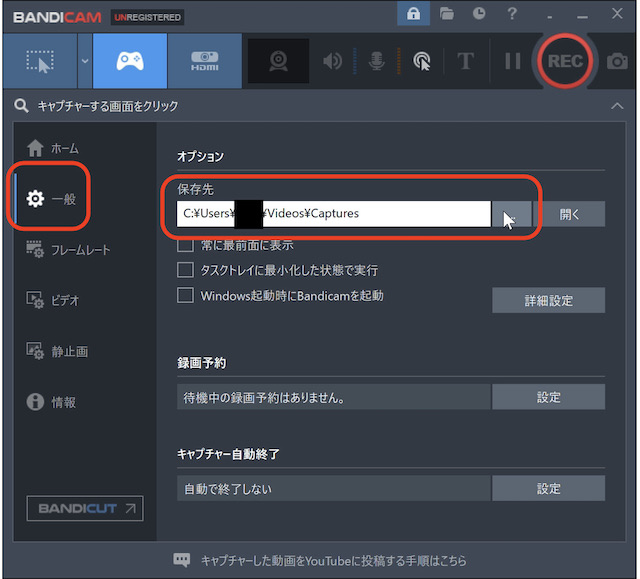Screen dimensions: 640x579
Task: Toggle microphone recording
Action: 376,61
